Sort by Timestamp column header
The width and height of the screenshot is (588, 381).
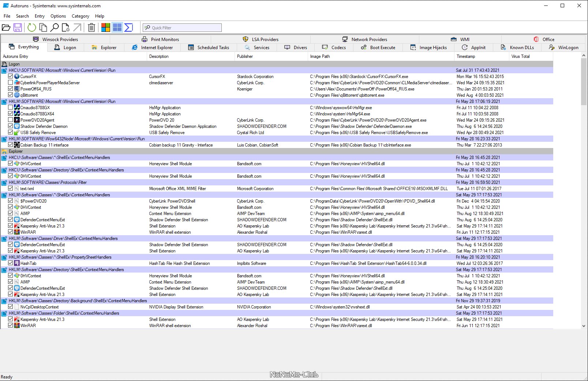pyautogui.click(x=482, y=56)
